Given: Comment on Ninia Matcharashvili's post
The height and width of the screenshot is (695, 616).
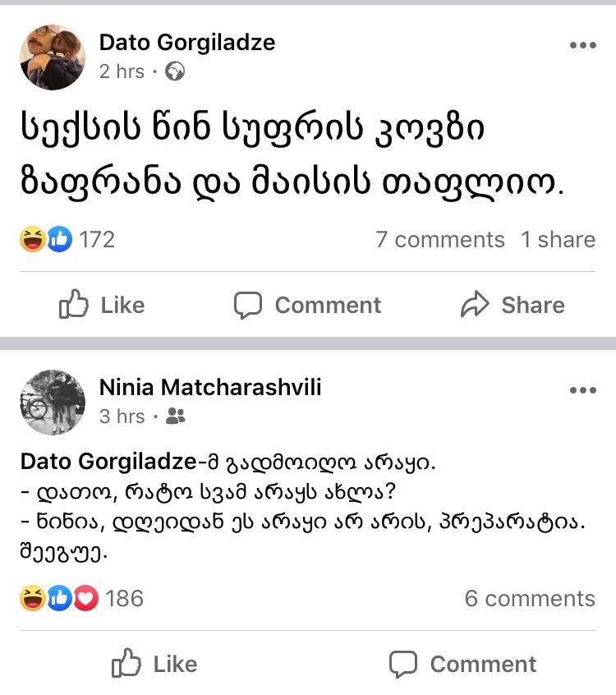Looking at the screenshot, I should [462, 664].
